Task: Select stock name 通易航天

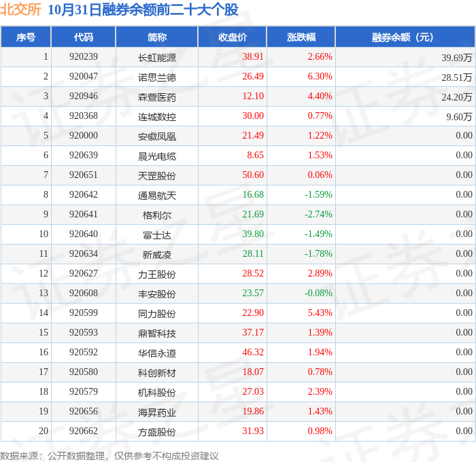Action: 157,196
